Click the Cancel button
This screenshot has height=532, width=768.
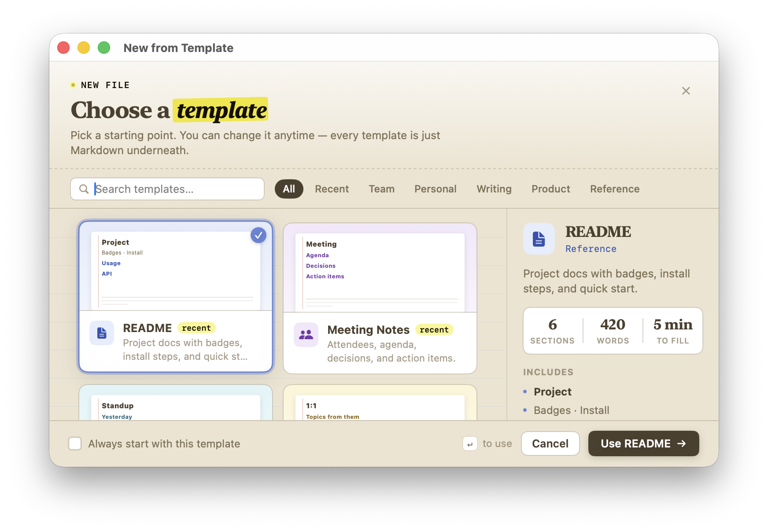(550, 443)
